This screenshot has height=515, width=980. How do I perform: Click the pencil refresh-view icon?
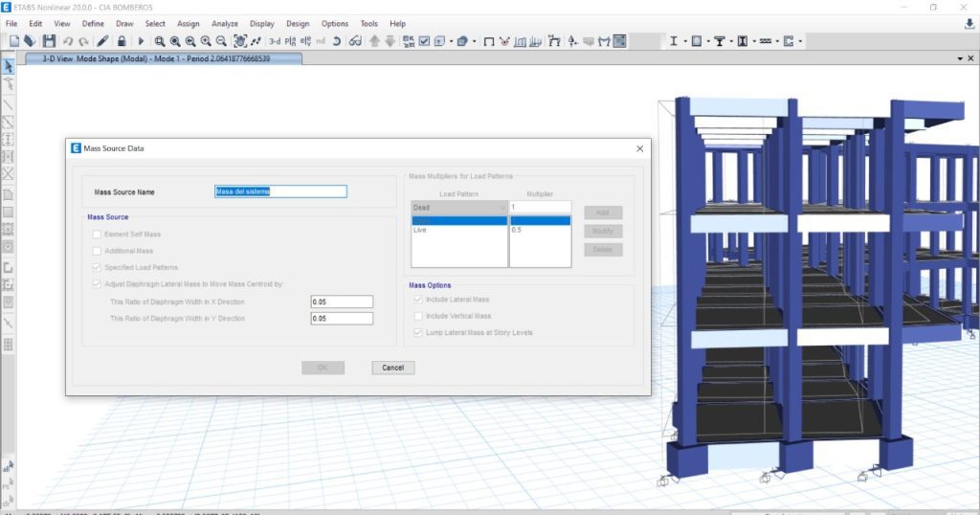(x=103, y=41)
